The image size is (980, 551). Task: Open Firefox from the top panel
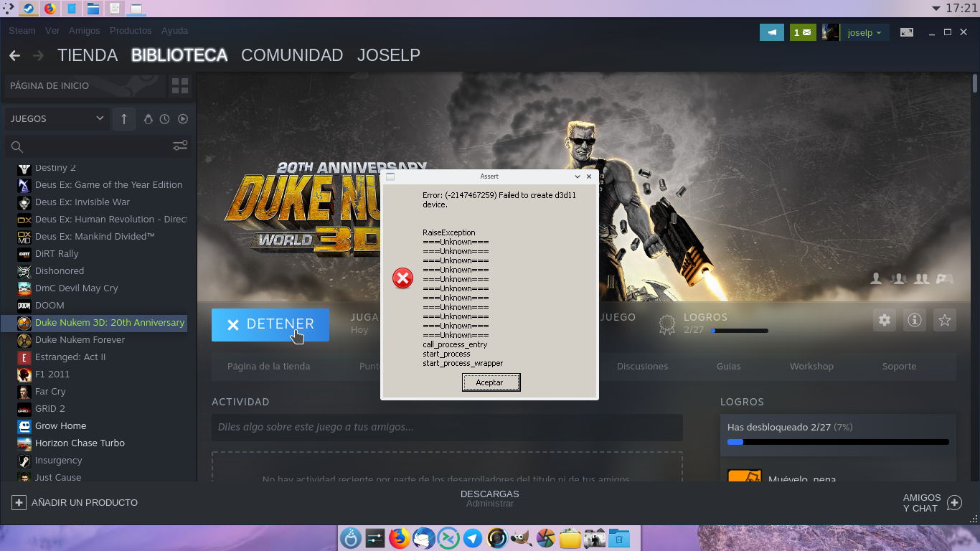(x=50, y=9)
